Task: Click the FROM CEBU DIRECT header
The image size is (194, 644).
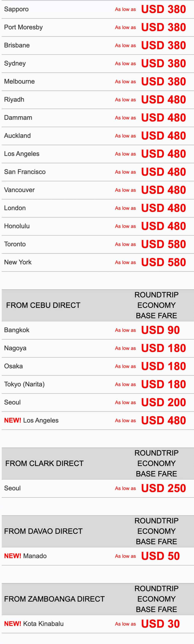Action: (43, 305)
